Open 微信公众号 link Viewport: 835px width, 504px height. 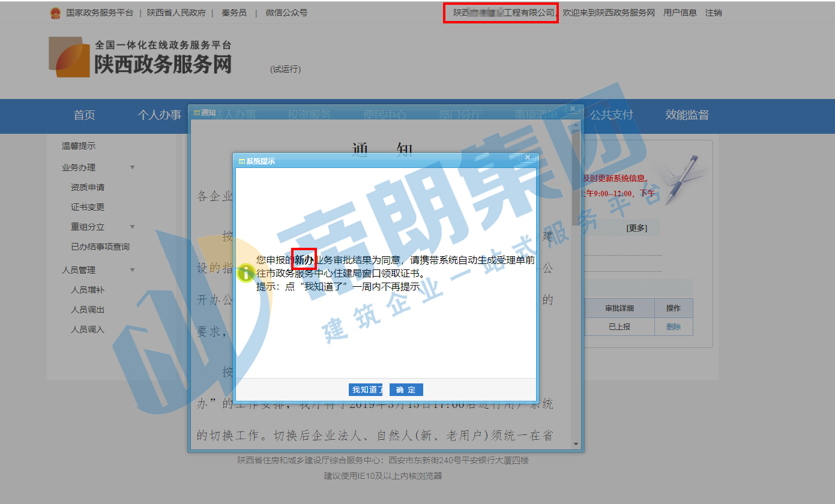pyautogui.click(x=286, y=13)
